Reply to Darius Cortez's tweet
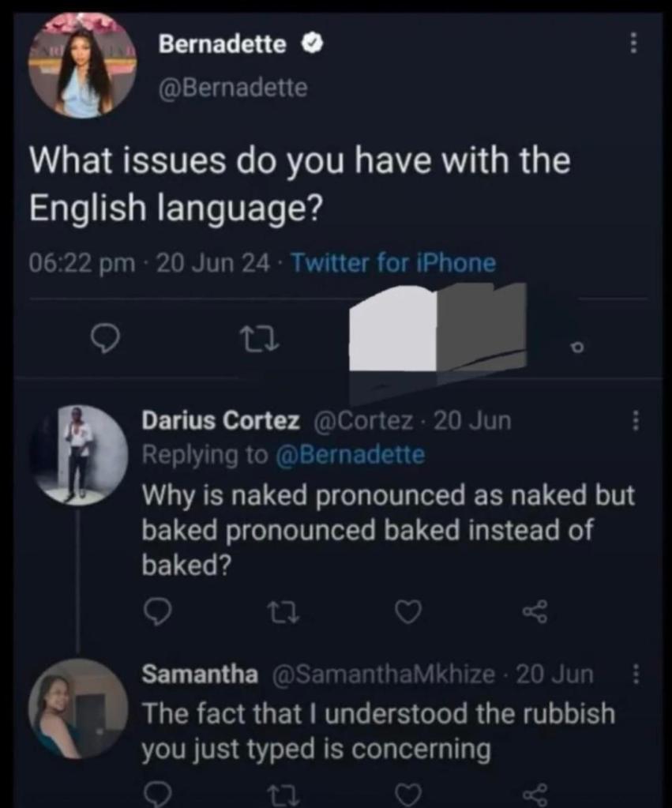This screenshot has width=672, height=808. pos(155,609)
